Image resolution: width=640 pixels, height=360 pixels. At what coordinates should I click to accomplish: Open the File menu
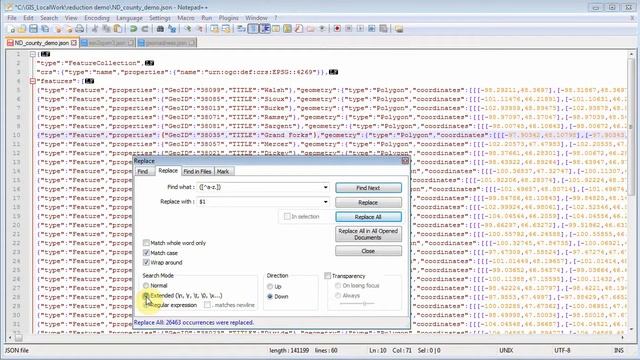point(12,18)
